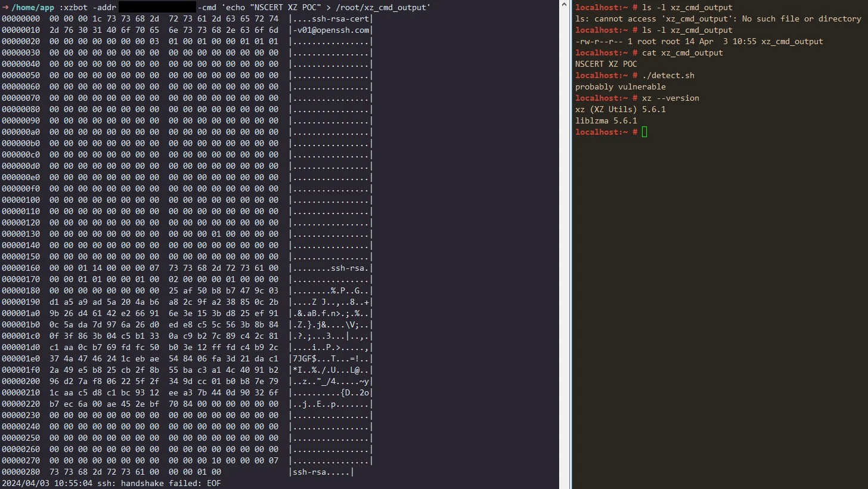This screenshot has height=489, width=868.
Task: Click hex dump offset 00000280
Action: (x=21, y=472)
